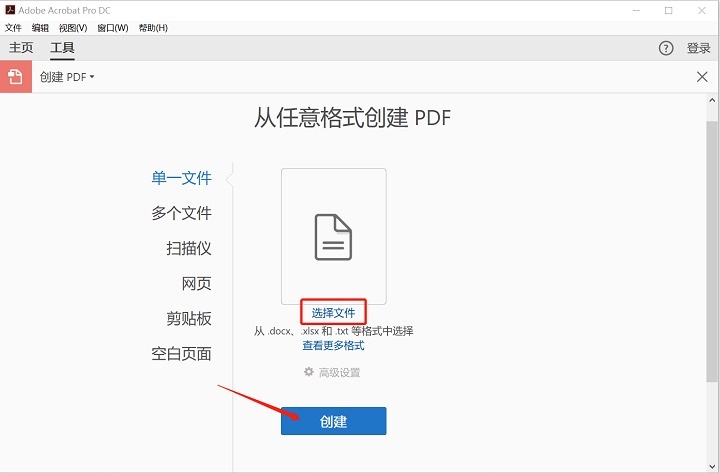Open the 文件 menu

pyautogui.click(x=13, y=28)
